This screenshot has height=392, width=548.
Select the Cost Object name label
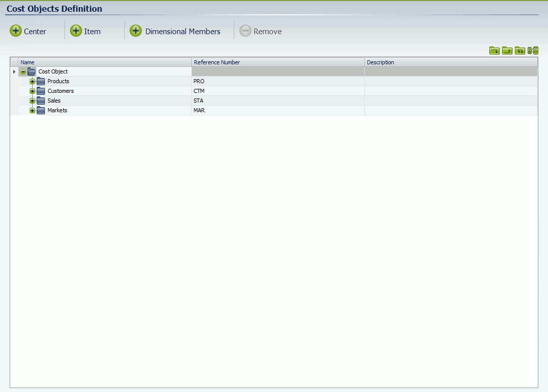click(x=53, y=71)
